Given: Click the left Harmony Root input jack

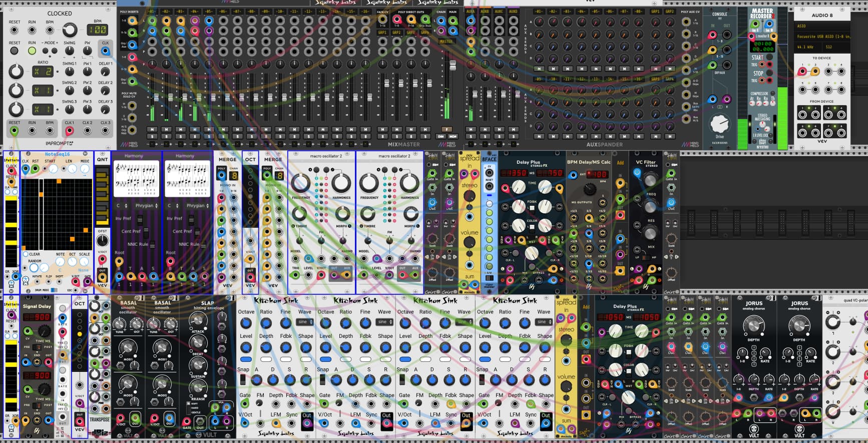Looking at the screenshot, I should pyautogui.click(x=119, y=262).
